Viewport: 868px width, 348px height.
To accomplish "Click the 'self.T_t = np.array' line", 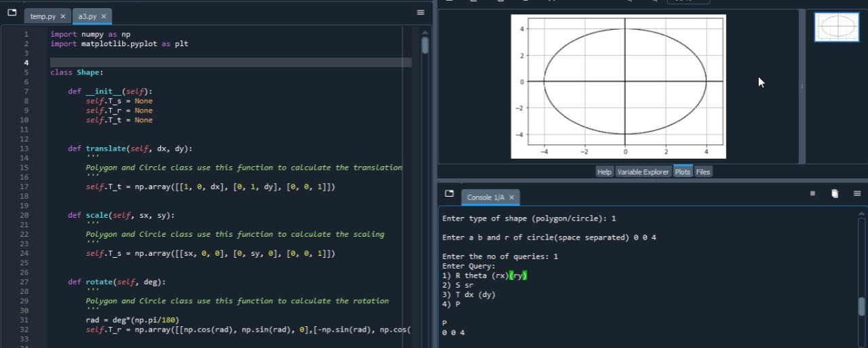I will [210, 186].
